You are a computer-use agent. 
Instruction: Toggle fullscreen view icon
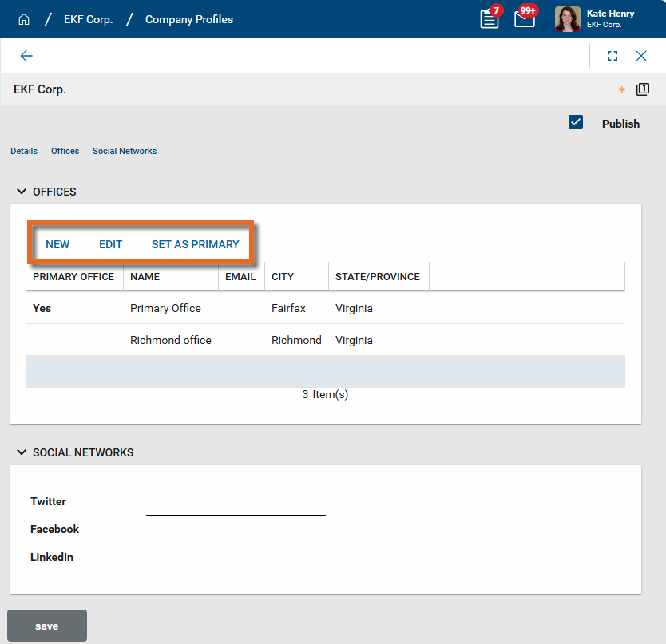[x=612, y=56]
